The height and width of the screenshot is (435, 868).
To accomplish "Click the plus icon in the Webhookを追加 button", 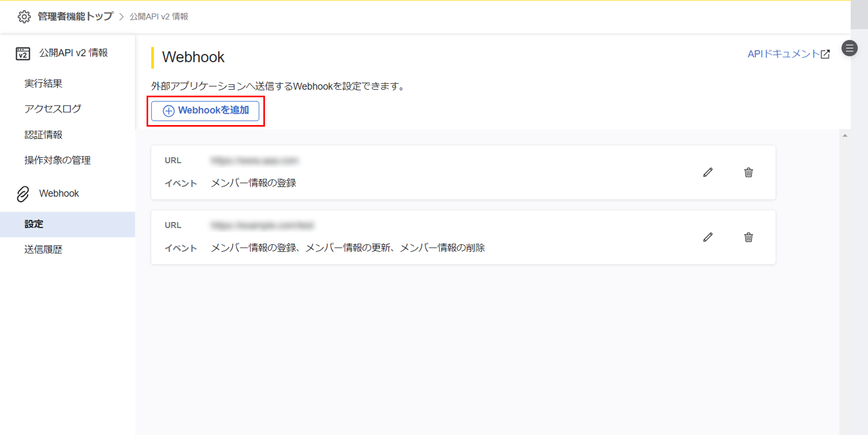I will click(x=168, y=111).
